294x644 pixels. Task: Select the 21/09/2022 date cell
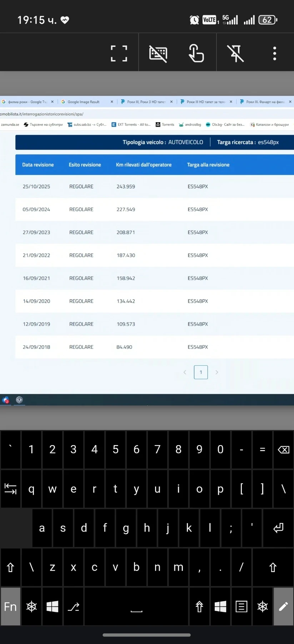pyautogui.click(x=36, y=255)
